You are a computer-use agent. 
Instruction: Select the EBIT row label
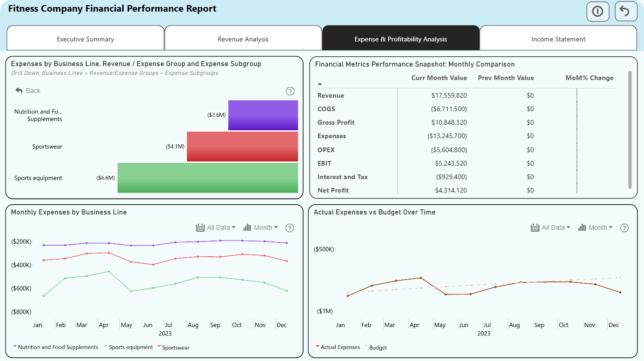coord(325,163)
